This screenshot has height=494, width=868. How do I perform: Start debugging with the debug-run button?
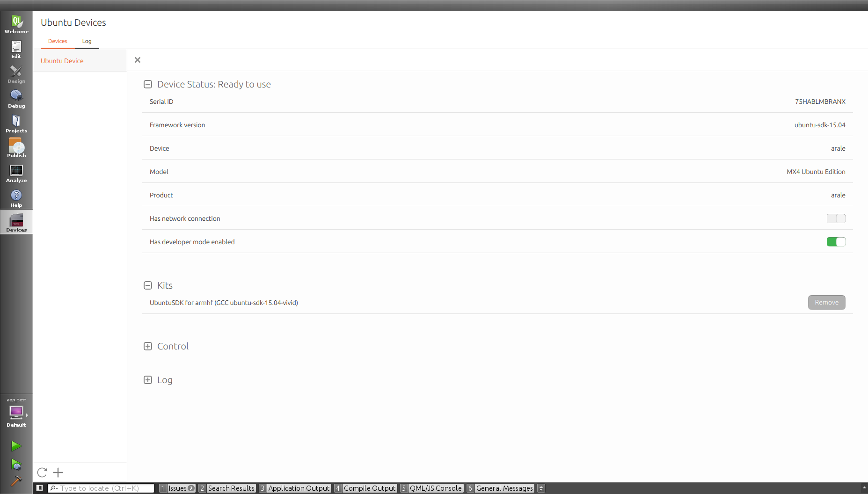point(16,464)
